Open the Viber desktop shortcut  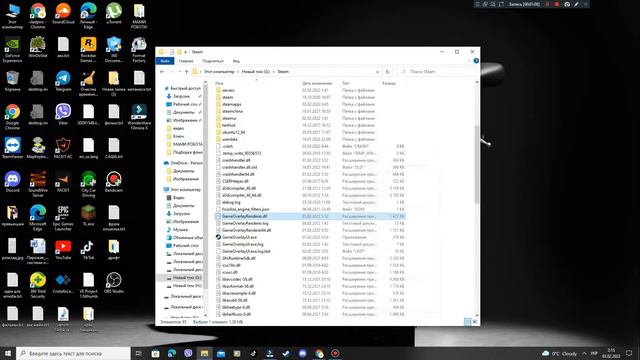click(x=63, y=114)
